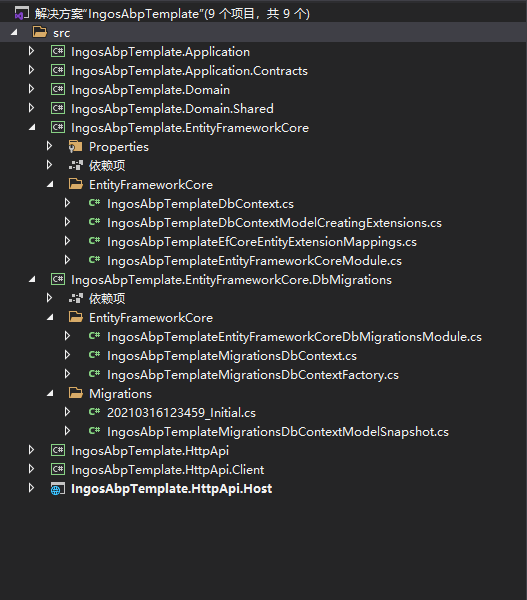The image size is (527, 600).
Task: Select IngosAbpTemplate.HttpApi.Client project name
Action: click(x=168, y=470)
